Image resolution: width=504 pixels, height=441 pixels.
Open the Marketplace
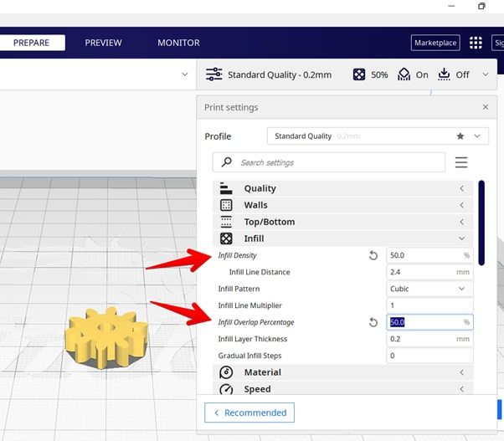[435, 43]
